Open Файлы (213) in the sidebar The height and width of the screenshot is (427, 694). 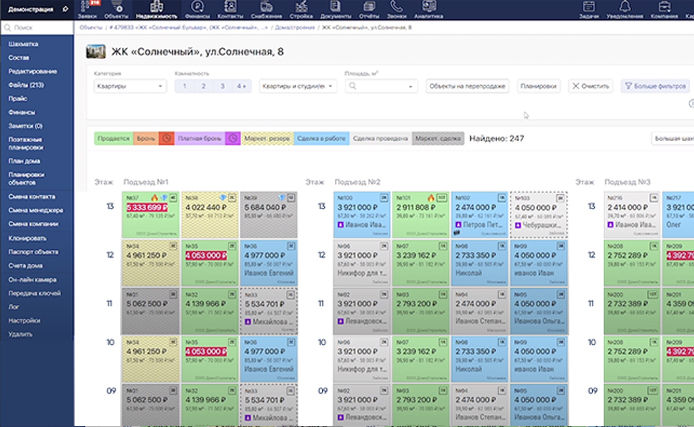(26, 85)
